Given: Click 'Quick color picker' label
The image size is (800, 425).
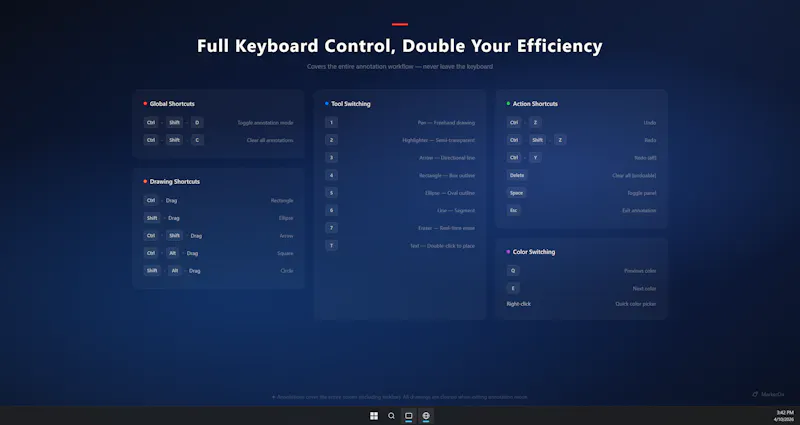Looking at the screenshot, I should click(x=636, y=304).
